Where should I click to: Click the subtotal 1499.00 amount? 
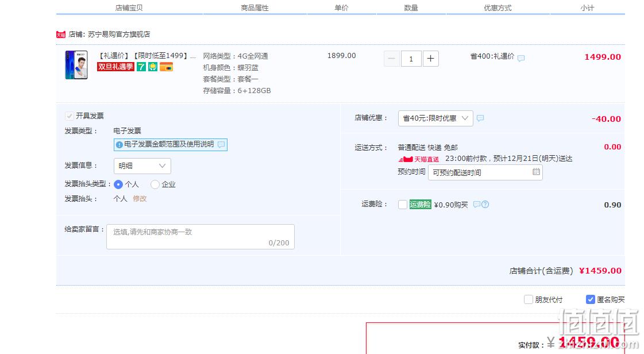(x=603, y=57)
